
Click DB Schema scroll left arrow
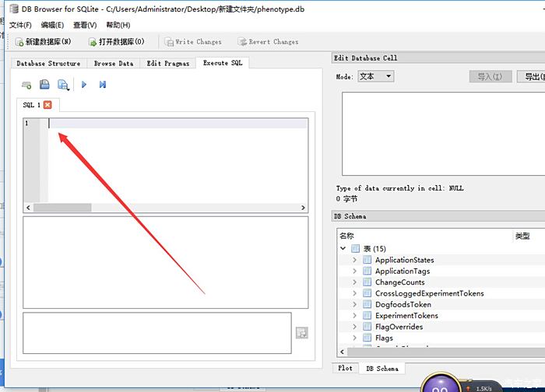click(343, 352)
